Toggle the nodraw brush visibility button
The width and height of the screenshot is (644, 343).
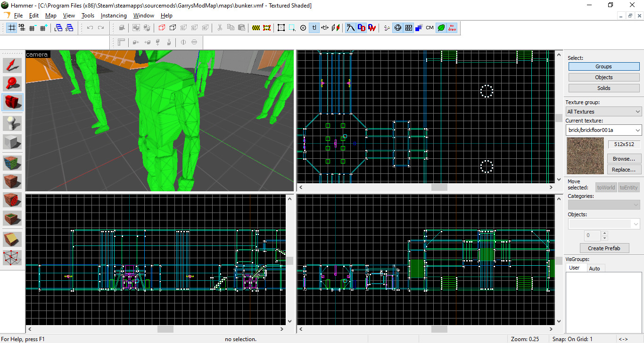coord(452,28)
